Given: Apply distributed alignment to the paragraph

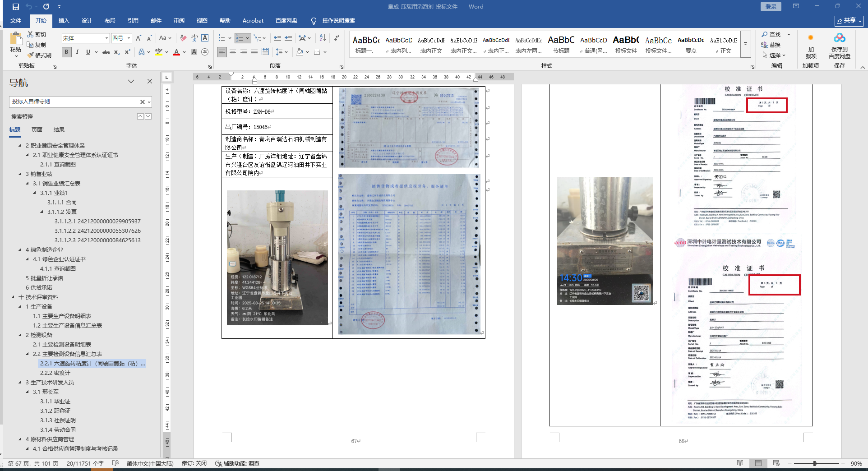Looking at the screenshot, I should click(265, 52).
